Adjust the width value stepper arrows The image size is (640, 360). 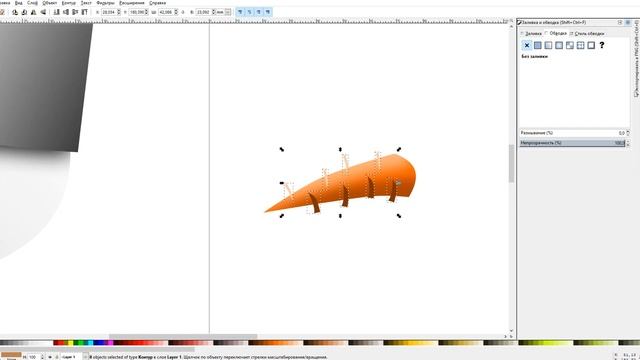[x=176, y=12]
